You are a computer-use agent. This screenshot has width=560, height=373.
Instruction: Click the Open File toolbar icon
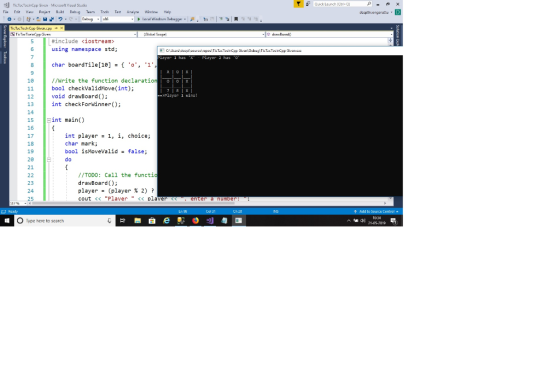pos(38,19)
